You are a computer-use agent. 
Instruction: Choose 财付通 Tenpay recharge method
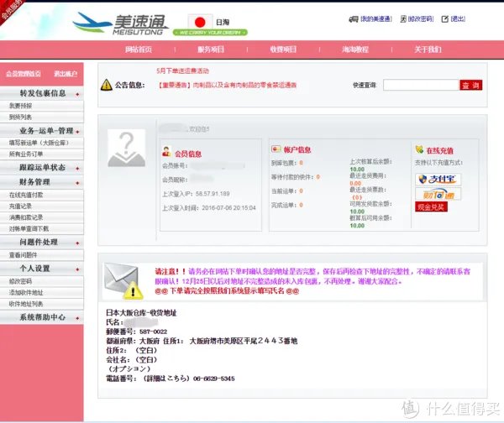tap(438, 194)
